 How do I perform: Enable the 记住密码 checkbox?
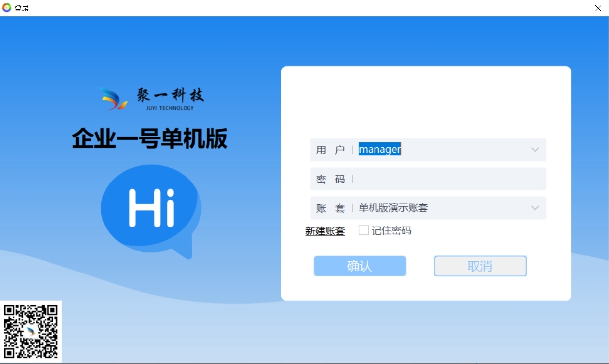[364, 230]
